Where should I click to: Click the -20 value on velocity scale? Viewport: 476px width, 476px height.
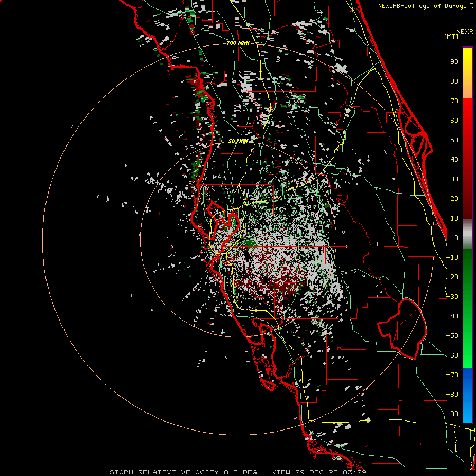pyautogui.click(x=452, y=277)
